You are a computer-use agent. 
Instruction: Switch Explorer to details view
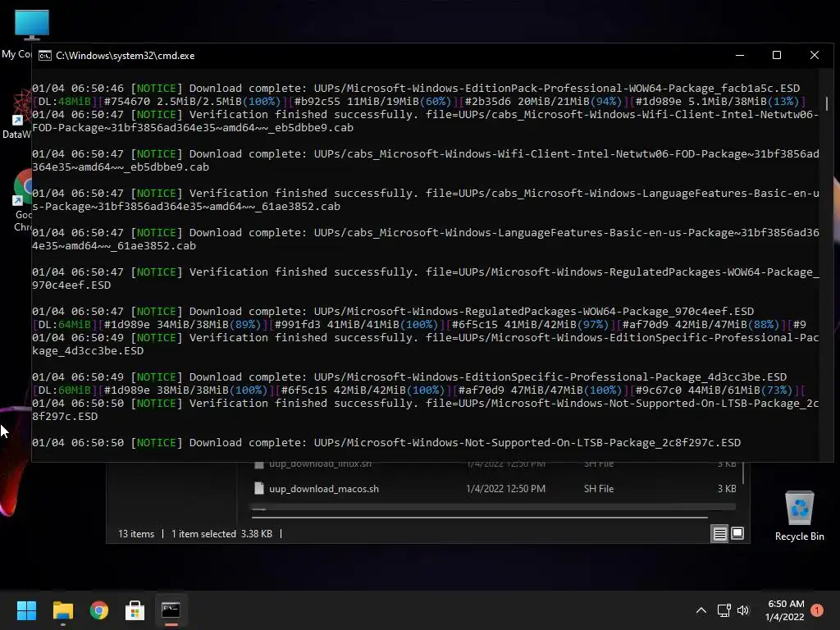(x=719, y=533)
